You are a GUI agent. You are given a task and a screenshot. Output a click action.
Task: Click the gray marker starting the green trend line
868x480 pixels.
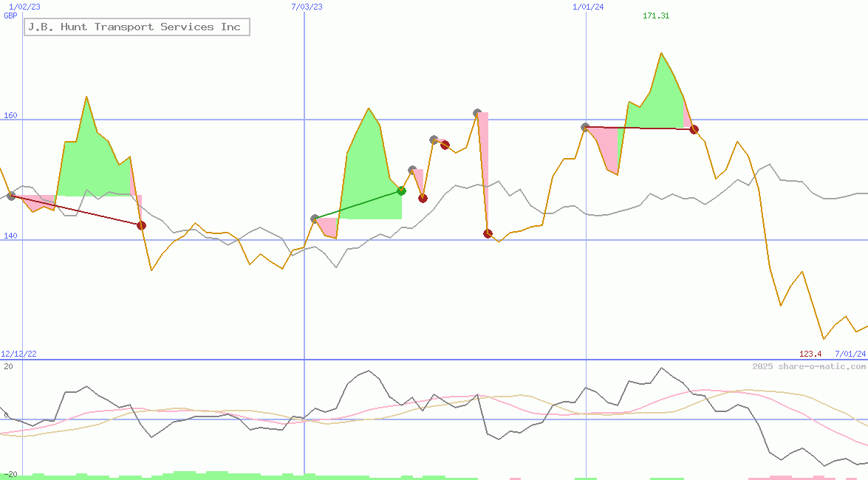tap(315, 219)
